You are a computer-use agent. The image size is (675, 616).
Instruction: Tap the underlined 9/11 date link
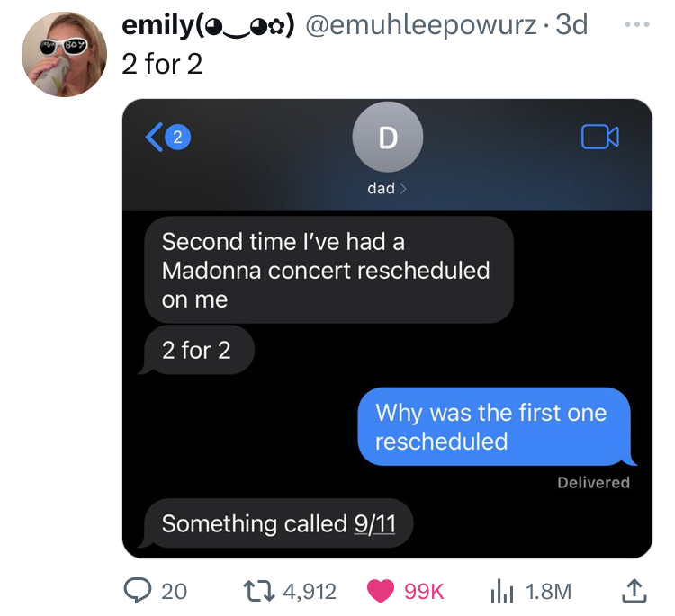tap(374, 523)
